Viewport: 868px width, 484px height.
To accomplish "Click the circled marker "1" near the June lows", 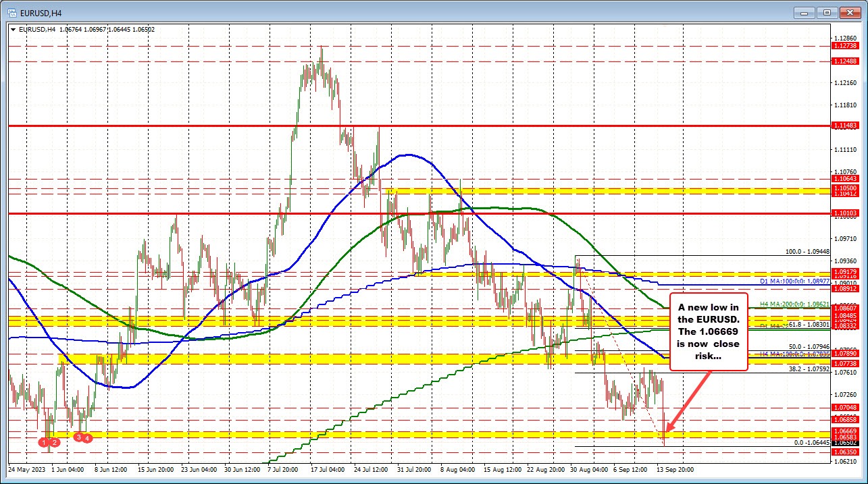I will tap(44, 443).
